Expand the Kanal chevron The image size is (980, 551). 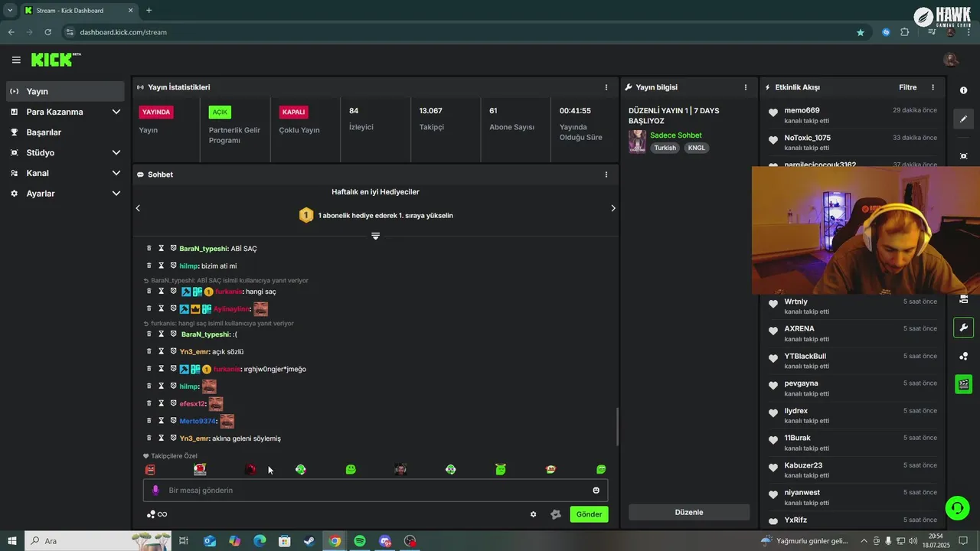(x=116, y=173)
